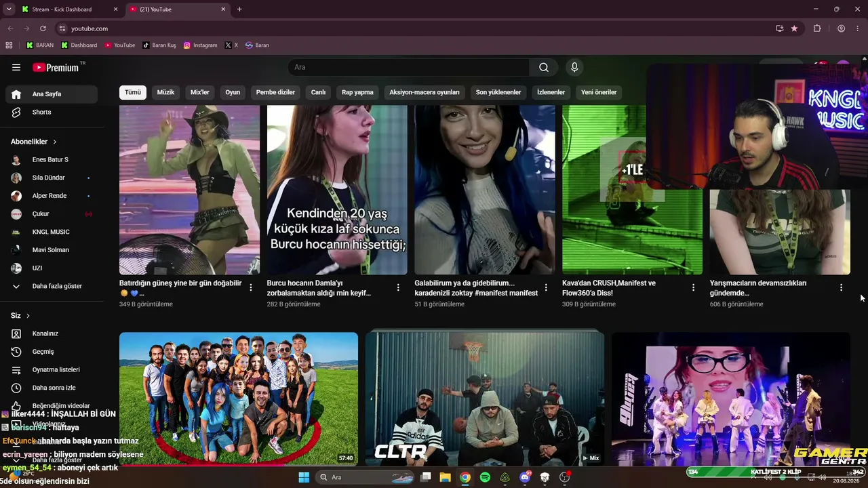Run the search with the magnifier button
The width and height of the screenshot is (868, 488).
click(x=544, y=67)
